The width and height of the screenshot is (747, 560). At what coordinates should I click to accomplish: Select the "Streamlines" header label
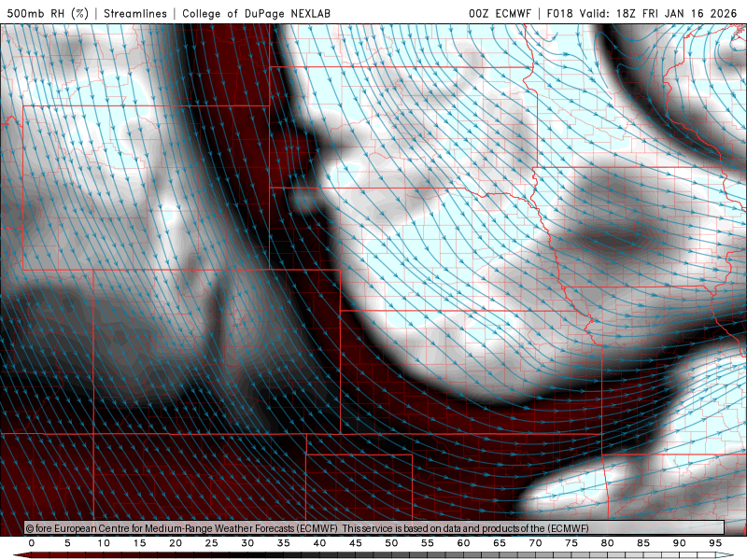tap(135, 13)
